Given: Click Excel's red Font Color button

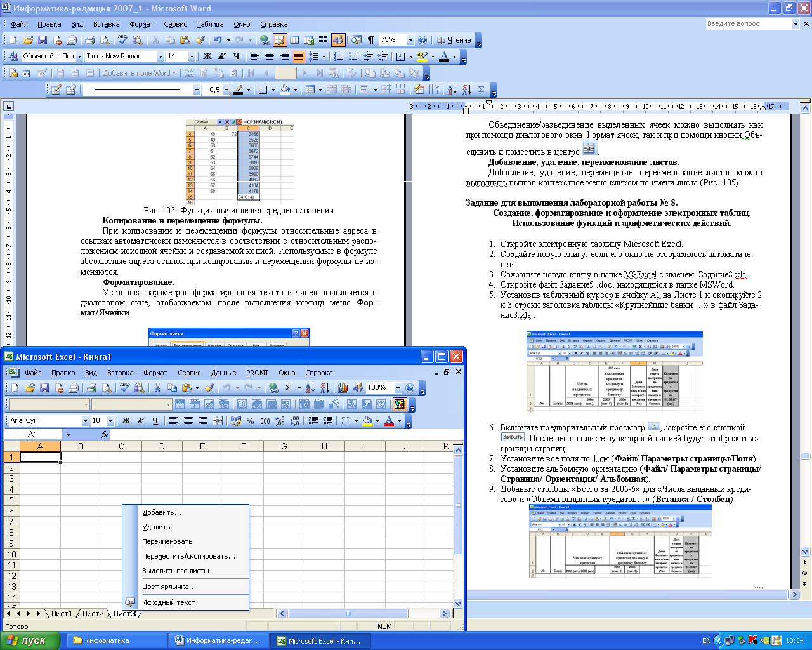Looking at the screenshot, I should tap(389, 421).
